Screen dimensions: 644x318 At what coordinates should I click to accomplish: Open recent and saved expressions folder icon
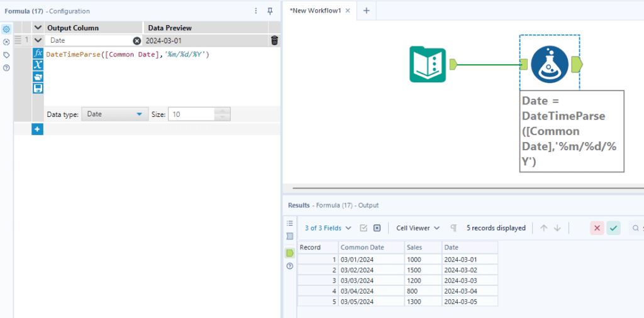click(x=38, y=77)
